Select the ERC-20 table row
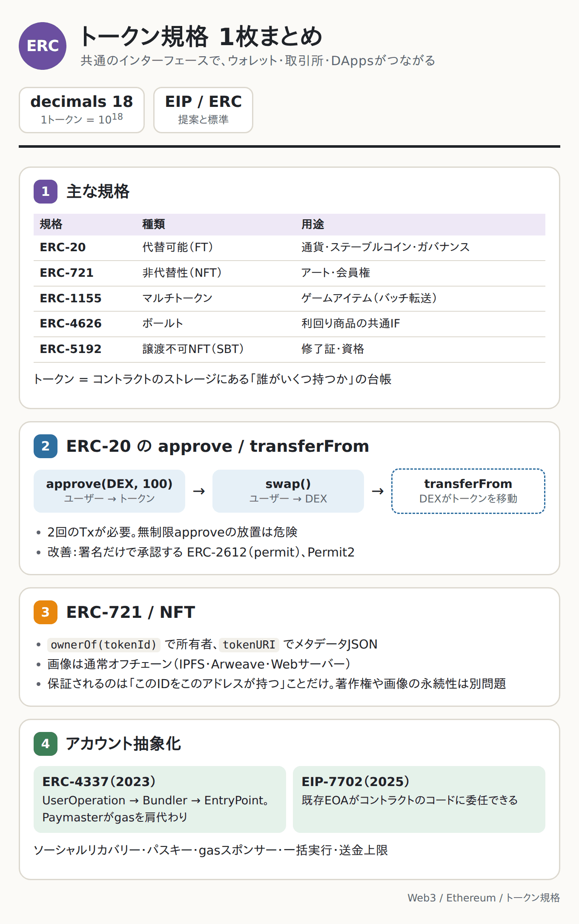 (289, 248)
